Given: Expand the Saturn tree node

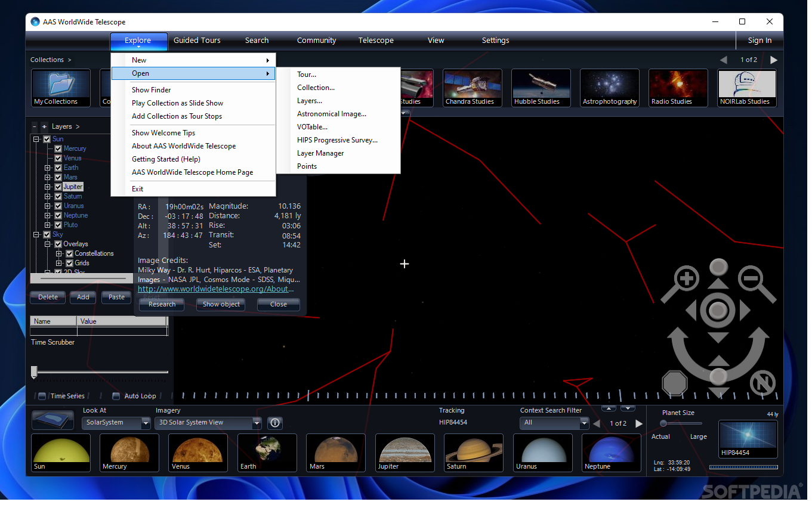Looking at the screenshot, I should coord(47,196).
